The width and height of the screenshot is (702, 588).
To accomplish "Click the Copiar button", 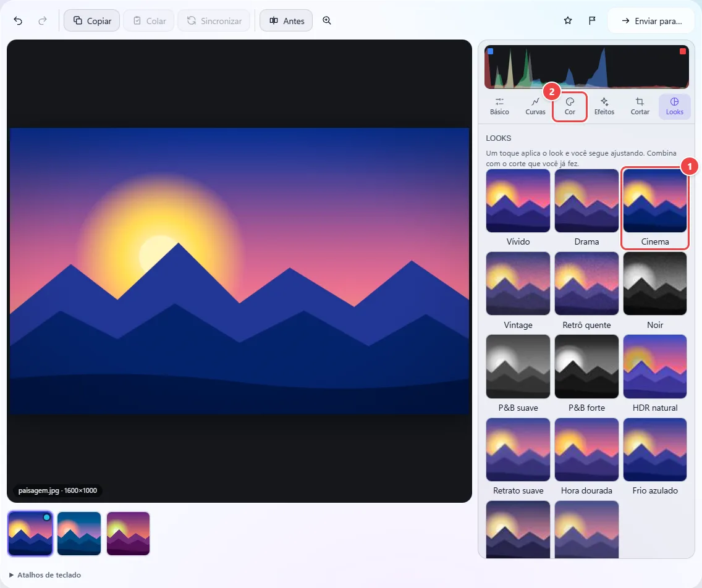I will point(92,20).
